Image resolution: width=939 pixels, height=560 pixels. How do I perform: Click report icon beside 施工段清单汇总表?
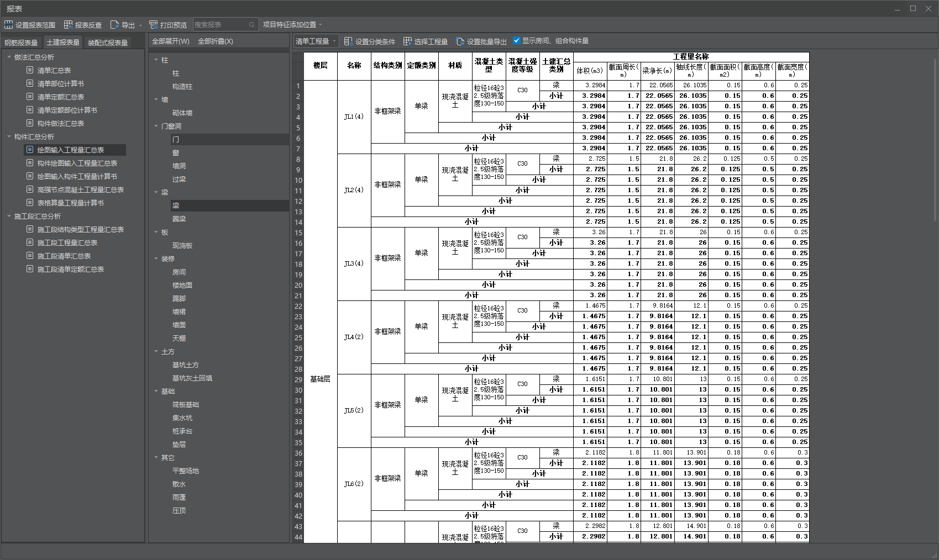[30, 256]
